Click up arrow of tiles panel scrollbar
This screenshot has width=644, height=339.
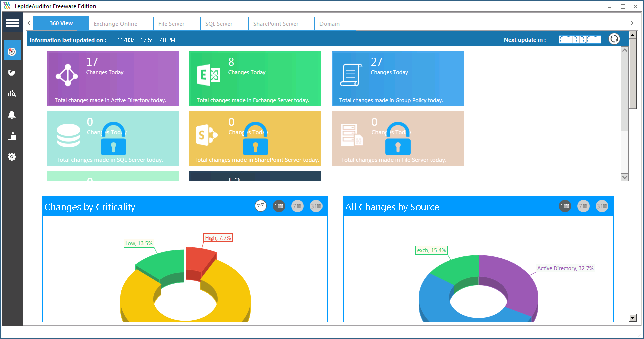(x=624, y=50)
